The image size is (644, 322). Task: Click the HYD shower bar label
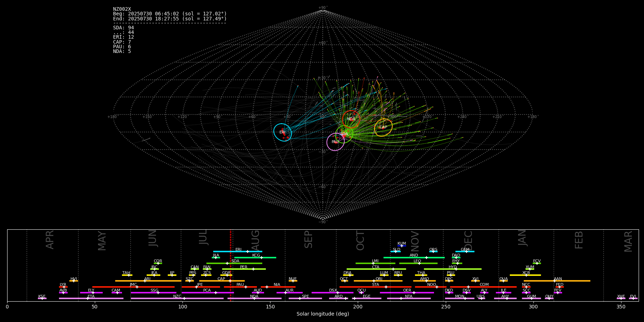453,267
